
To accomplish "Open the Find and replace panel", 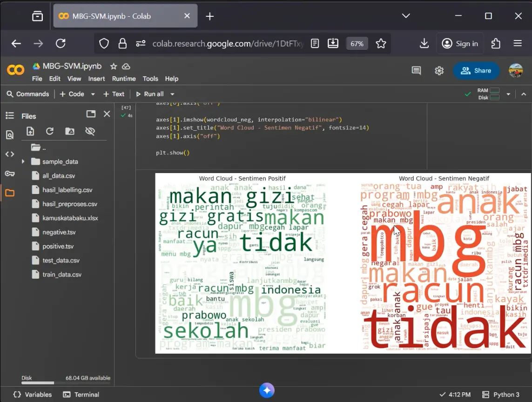I will (x=9, y=134).
